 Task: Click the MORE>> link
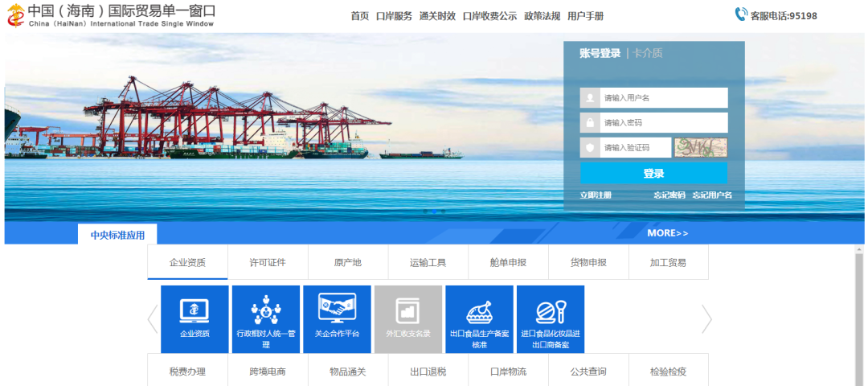(668, 233)
